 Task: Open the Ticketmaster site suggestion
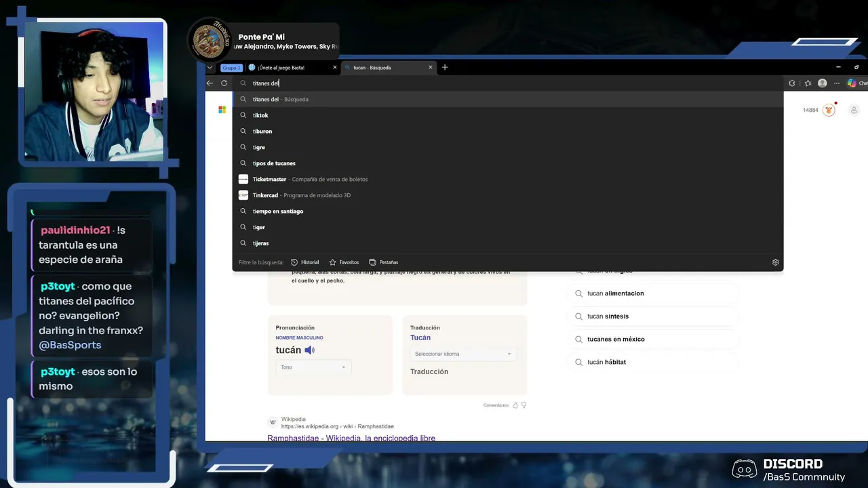click(508, 179)
